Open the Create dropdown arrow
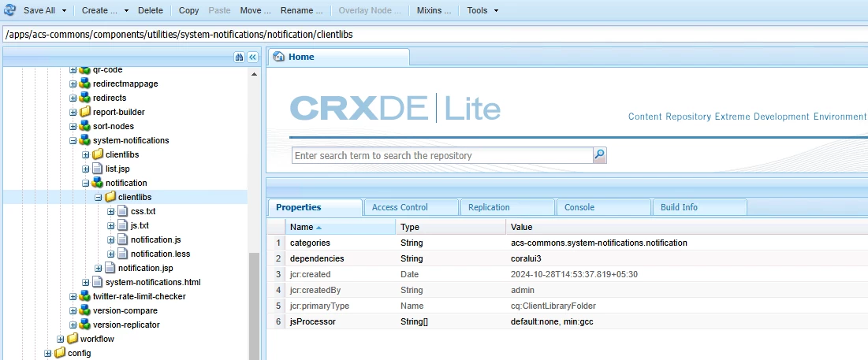The height and width of the screenshot is (360, 868). tap(126, 10)
